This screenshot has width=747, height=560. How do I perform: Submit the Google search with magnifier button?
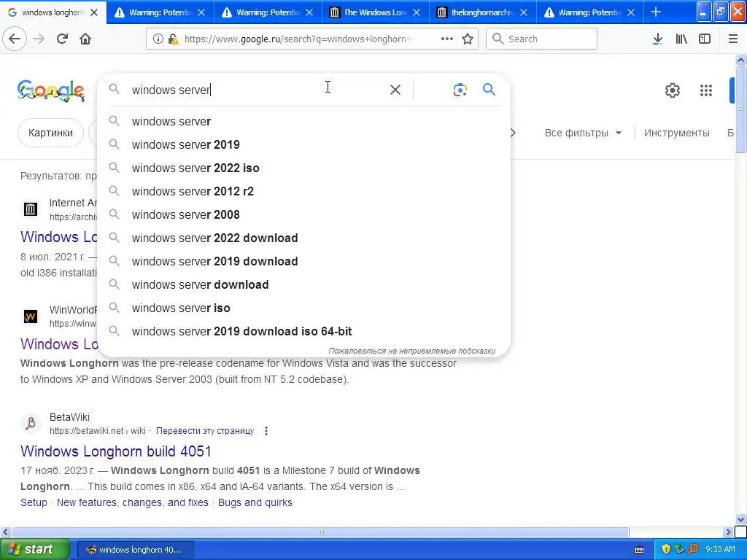(x=489, y=90)
